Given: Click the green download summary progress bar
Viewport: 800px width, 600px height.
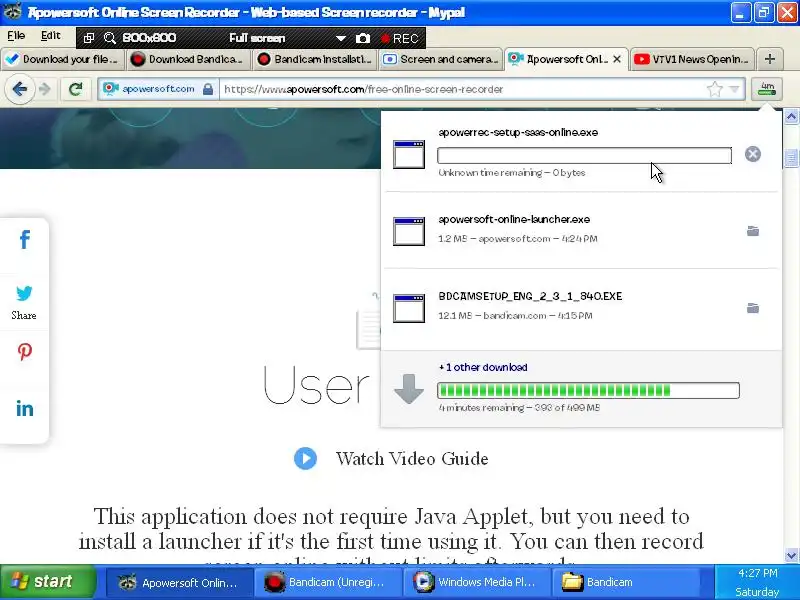Looking at the screenshot, I should [x=588, y=390].
